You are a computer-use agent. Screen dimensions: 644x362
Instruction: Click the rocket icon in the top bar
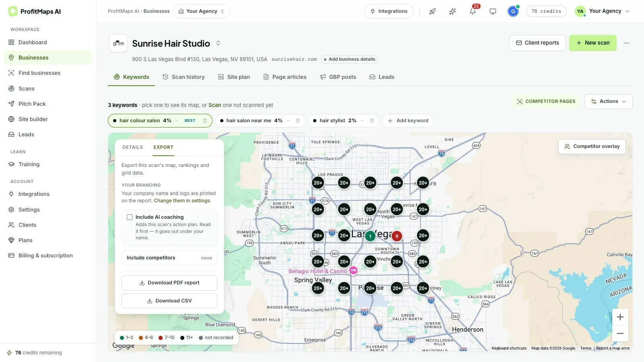[x=432, y=11]
